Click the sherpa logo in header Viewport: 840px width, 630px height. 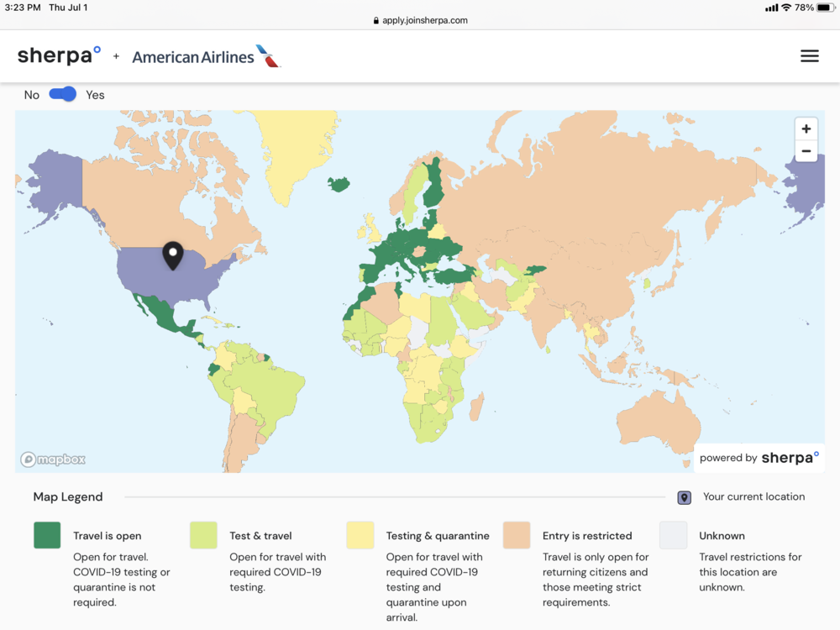[59, 56]
